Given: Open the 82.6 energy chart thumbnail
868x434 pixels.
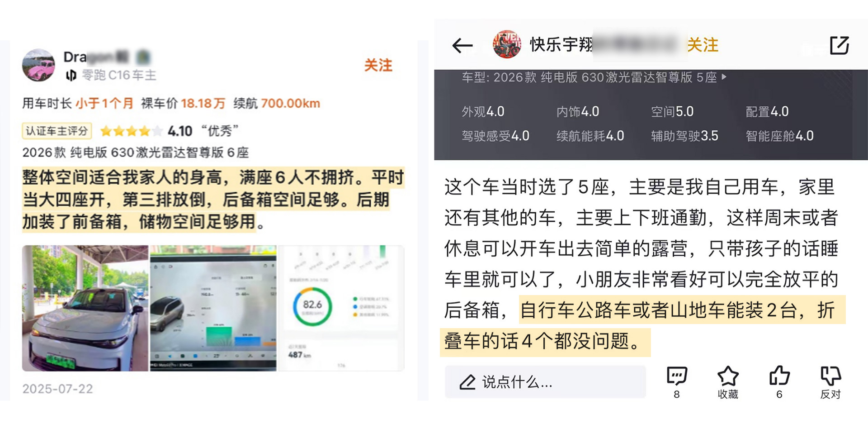Looking at the screenshot, I should (x=341, y=308).
